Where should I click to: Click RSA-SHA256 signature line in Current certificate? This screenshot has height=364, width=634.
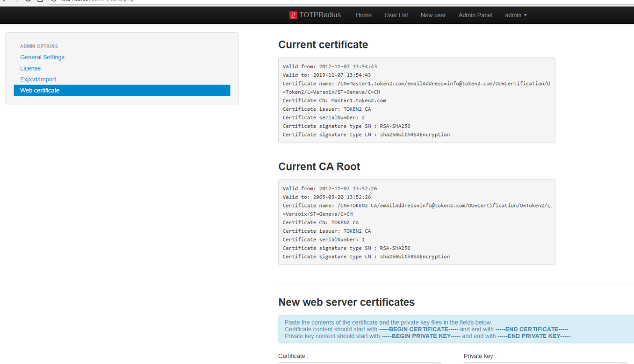coord(346,126)
